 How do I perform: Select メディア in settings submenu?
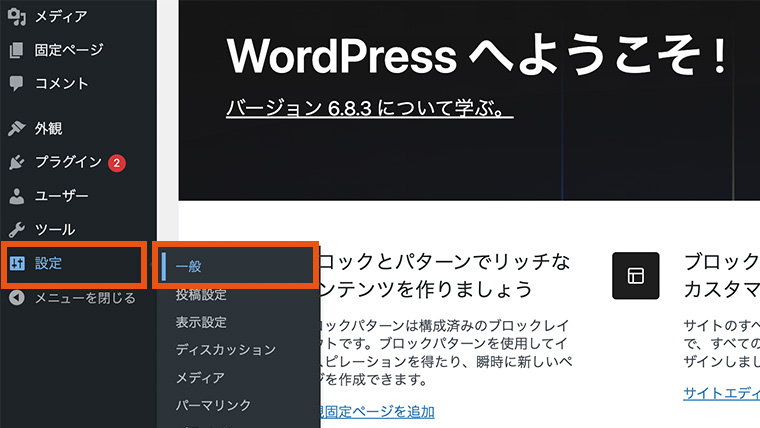pos(200,377)
